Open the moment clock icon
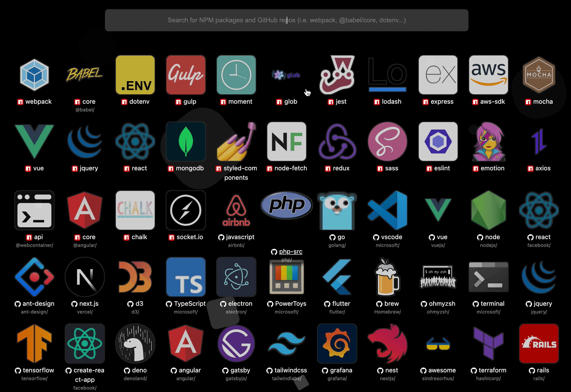571x392 pixels. tap(236, 75)
